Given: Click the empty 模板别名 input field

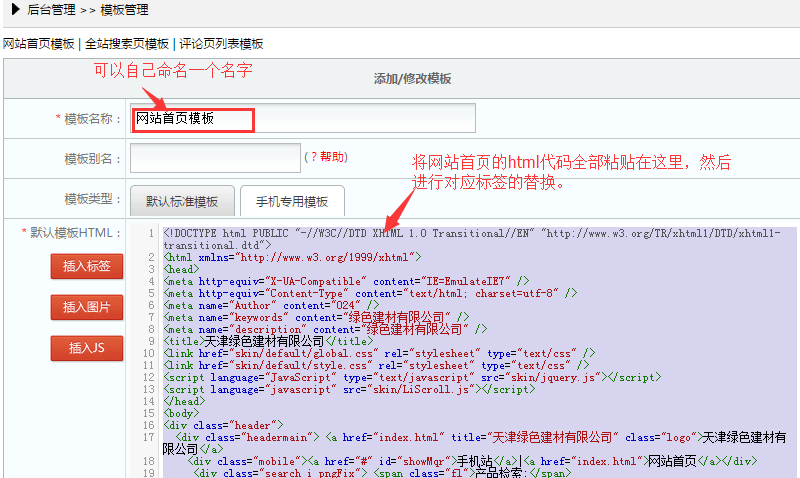Looking at the screenshot, I should tap(214, 158).
